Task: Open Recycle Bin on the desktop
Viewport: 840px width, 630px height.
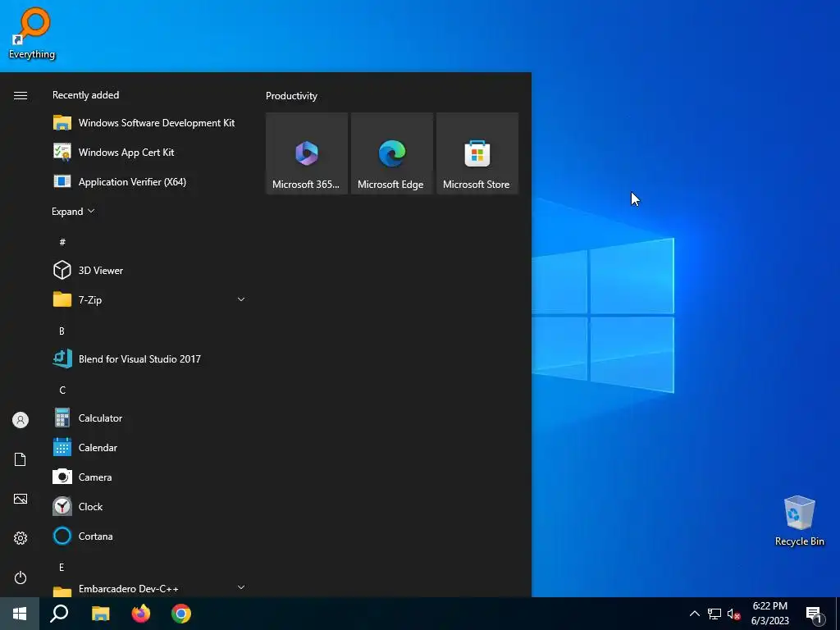Action: click(x=799, y=521)
